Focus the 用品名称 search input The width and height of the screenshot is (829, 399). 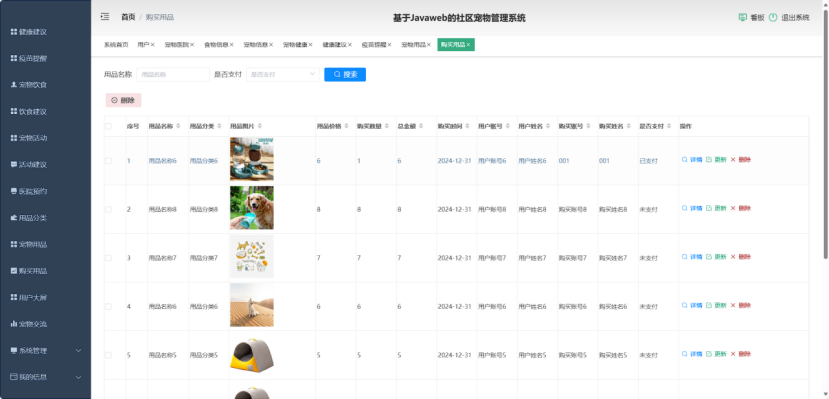[x=173, y=75]
